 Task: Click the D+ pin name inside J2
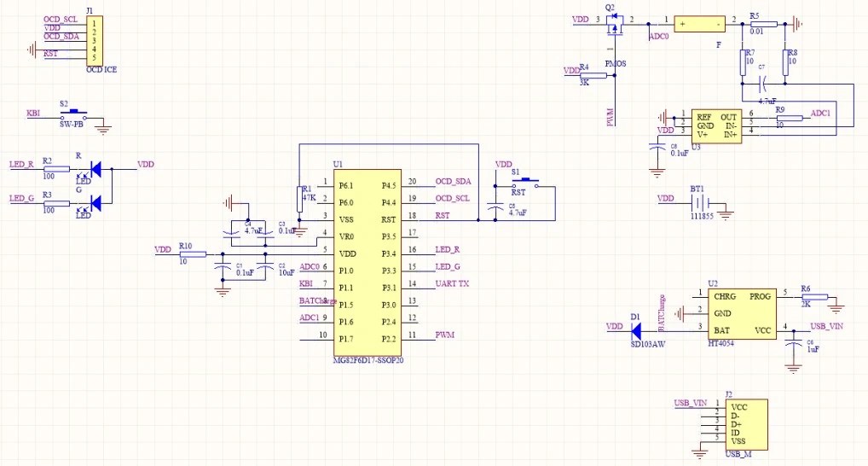[736, 424]
